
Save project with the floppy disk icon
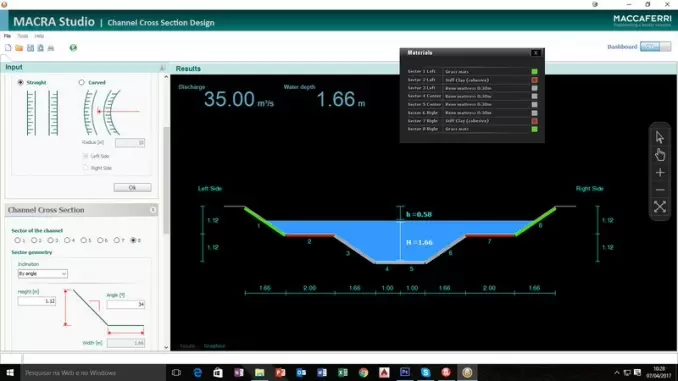(30, 48)
